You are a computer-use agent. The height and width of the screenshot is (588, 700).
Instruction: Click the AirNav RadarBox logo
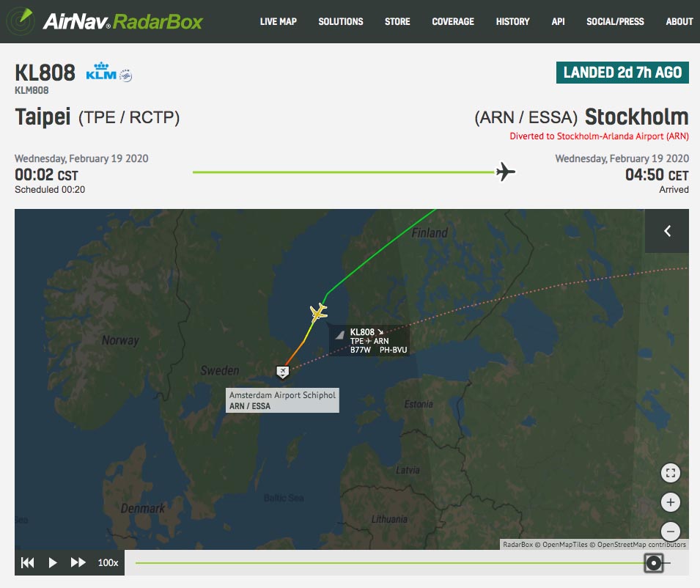(x=105, y=21)
